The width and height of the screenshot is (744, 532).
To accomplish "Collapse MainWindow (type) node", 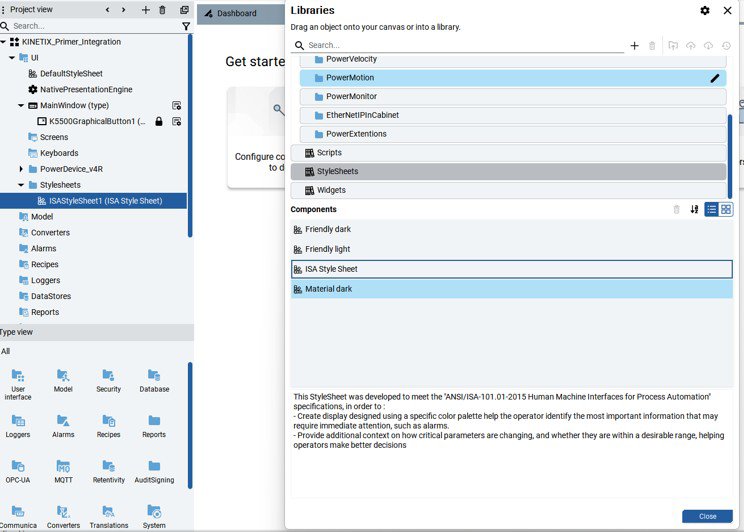I will (x=21, y=105).
